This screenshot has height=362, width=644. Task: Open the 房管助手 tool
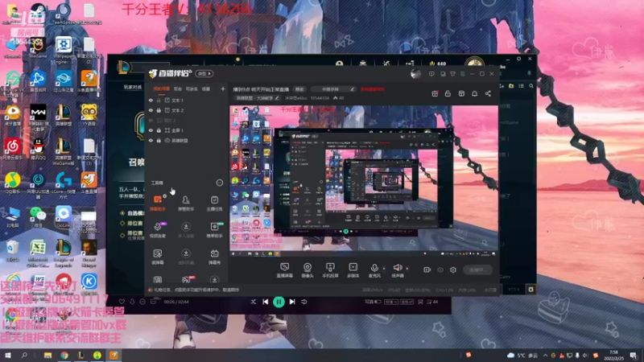[186, 203]
